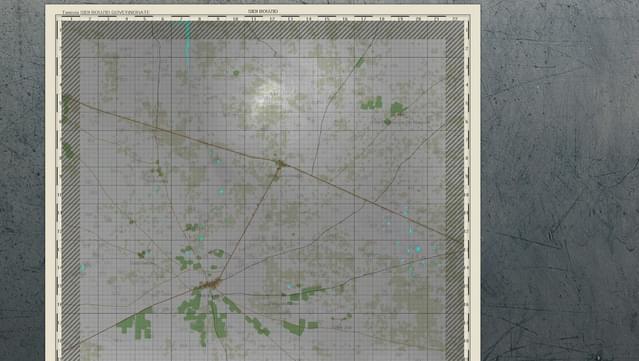Click the small western village on the vertical road
The height and width of the screenshot is (361, 639).
click(159, 171)
